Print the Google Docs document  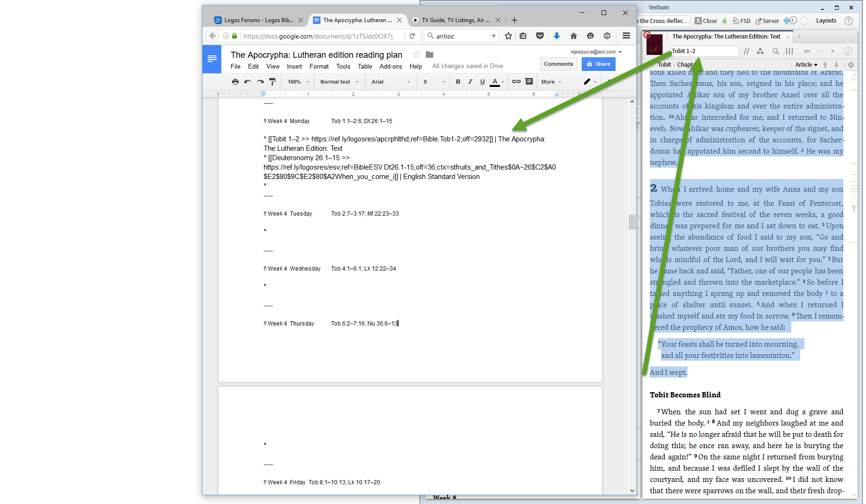tap(235, 82)
